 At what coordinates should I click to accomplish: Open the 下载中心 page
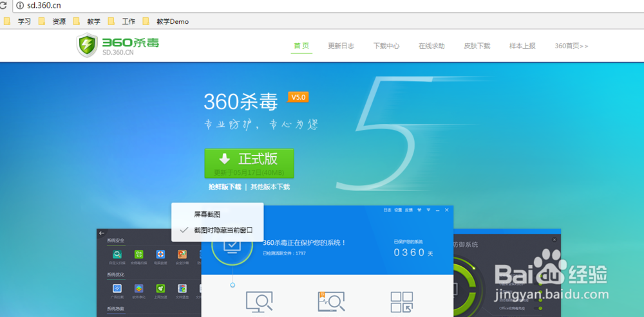386,46
